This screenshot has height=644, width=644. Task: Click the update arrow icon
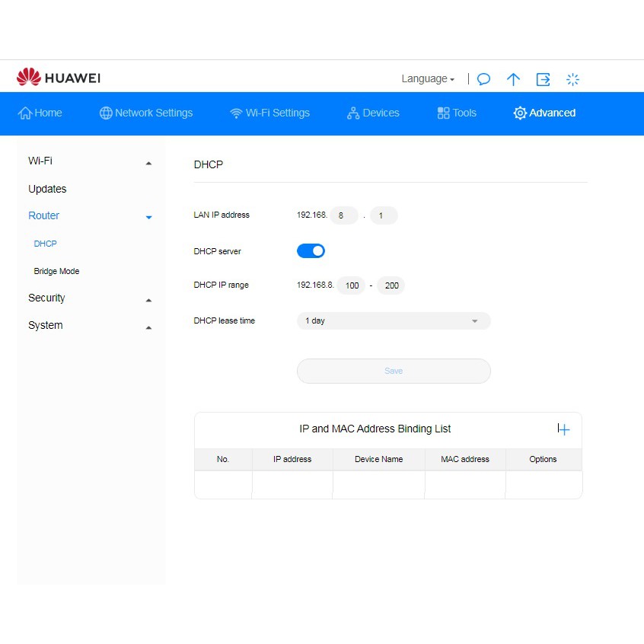514,79
